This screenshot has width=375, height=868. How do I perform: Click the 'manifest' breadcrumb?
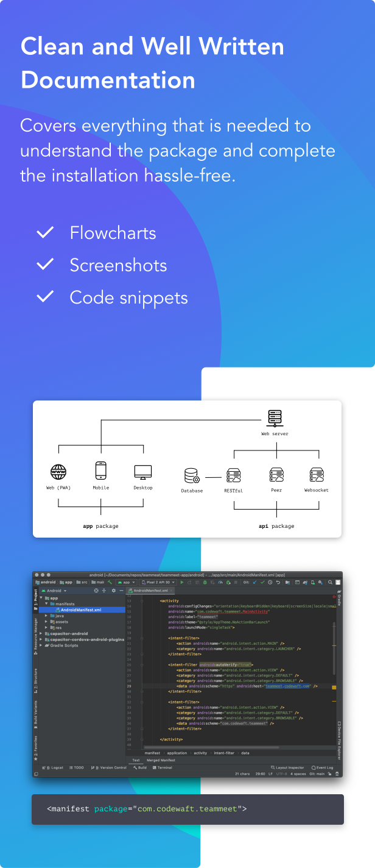(152, 753)
